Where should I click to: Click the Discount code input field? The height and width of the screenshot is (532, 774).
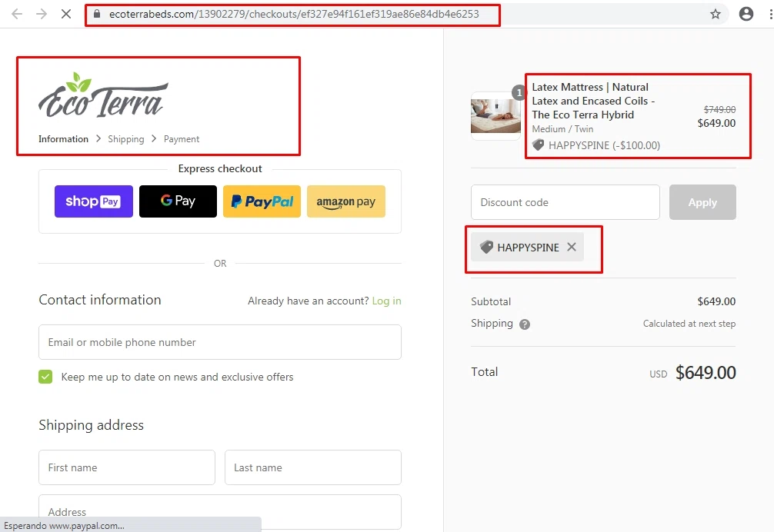tap(565, 202)
